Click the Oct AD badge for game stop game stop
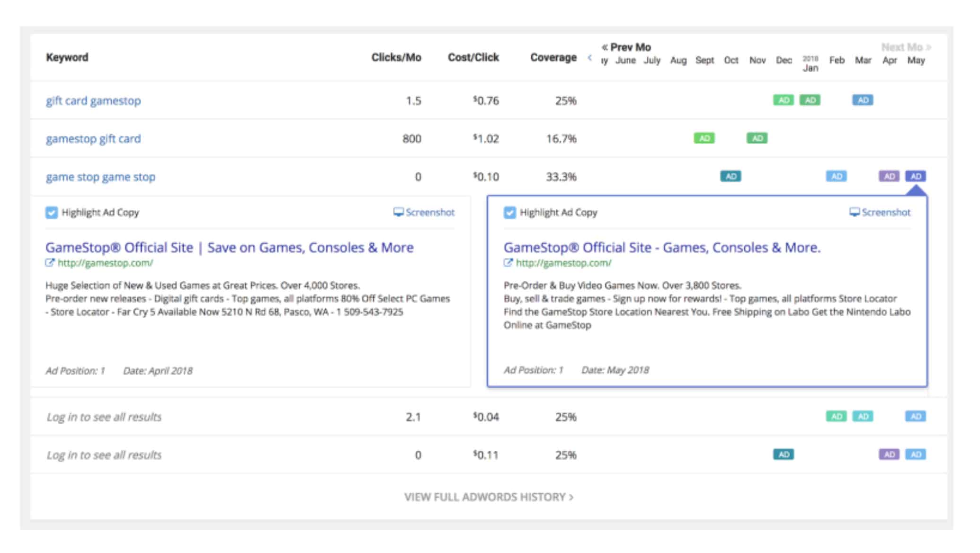 point(731,176)
